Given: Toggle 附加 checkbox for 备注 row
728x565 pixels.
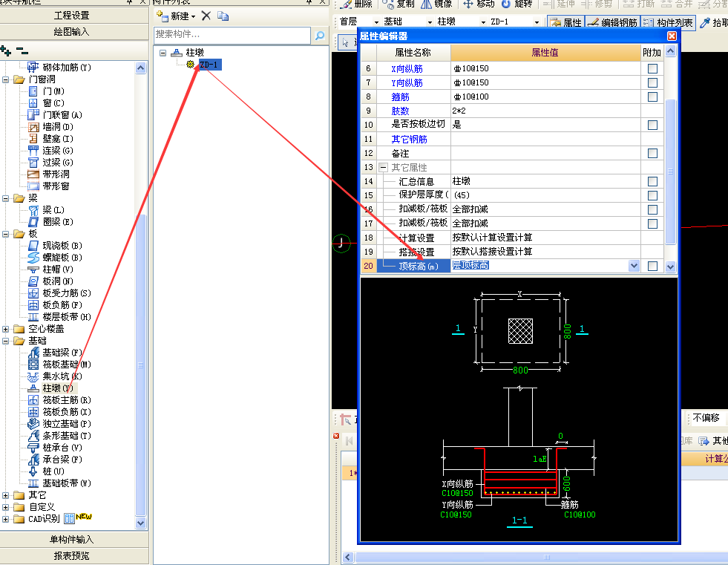Looking at the screenshot, I should [652, 154].
